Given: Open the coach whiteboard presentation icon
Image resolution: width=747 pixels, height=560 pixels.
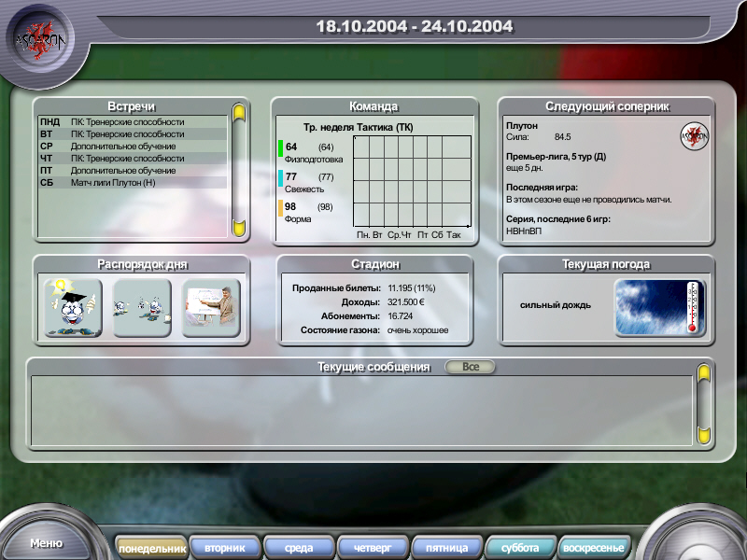Looking at the screenshot, I should [x=211, y=307].
